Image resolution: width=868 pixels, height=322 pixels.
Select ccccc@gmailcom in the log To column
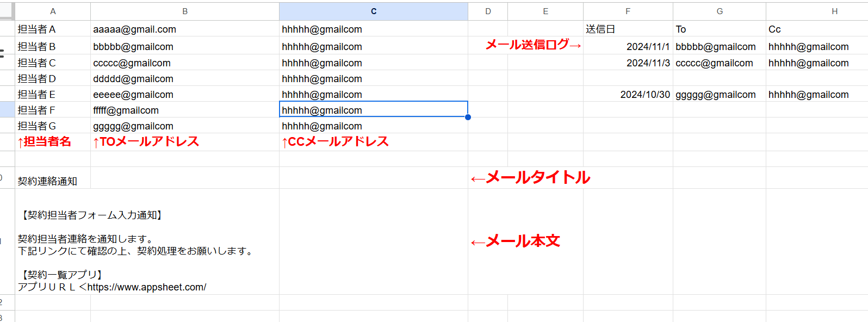click(720, 63)
